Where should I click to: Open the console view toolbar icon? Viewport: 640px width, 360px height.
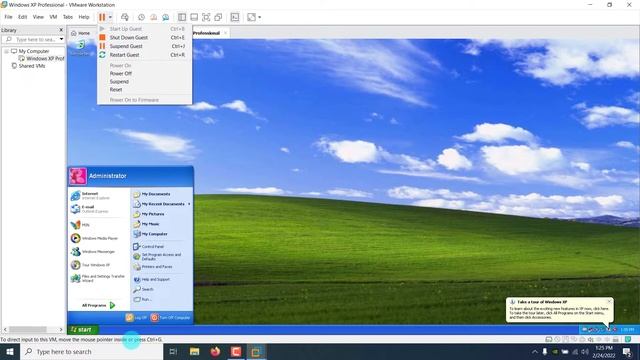pos(235,17)
